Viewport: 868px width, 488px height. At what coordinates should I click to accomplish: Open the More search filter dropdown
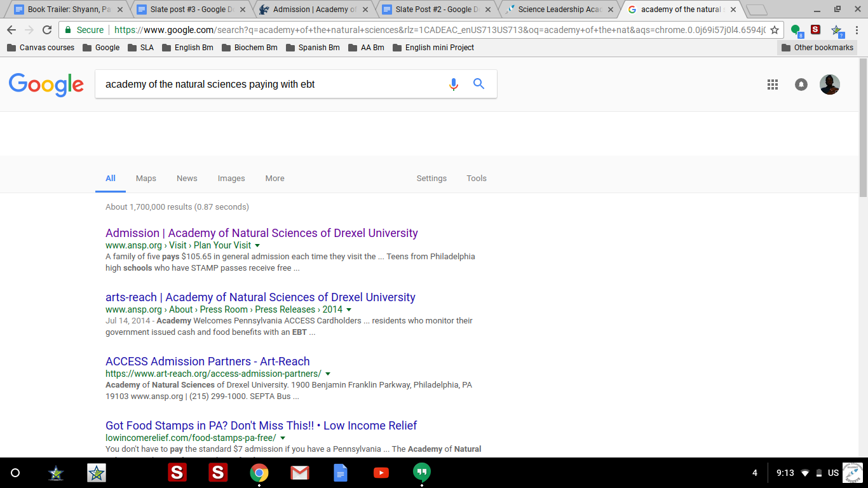click(275, 179)
